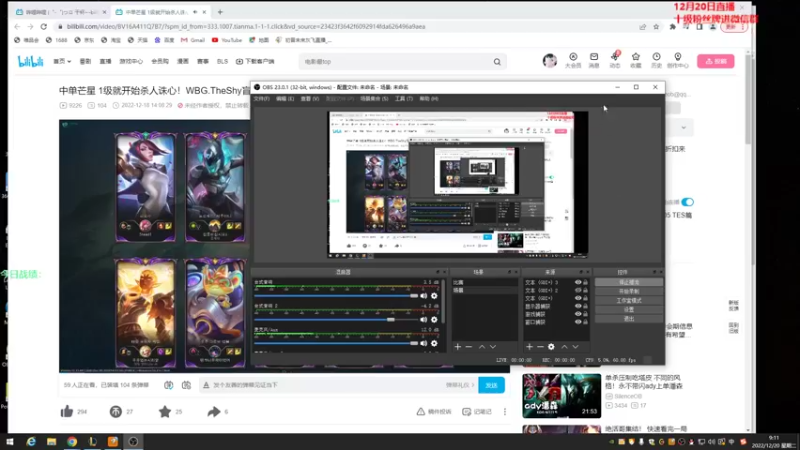Open 文件(F) menu in OBS
Image resolution: width=800 pixels, height=450 pixels.
pos(262,98)
